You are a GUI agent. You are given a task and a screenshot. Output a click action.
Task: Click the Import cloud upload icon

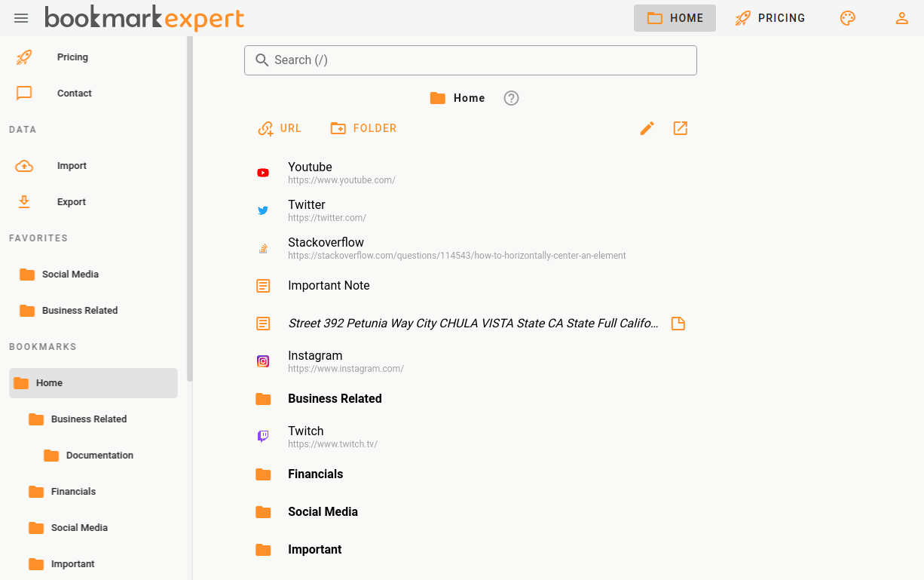(x=24, y=166)
